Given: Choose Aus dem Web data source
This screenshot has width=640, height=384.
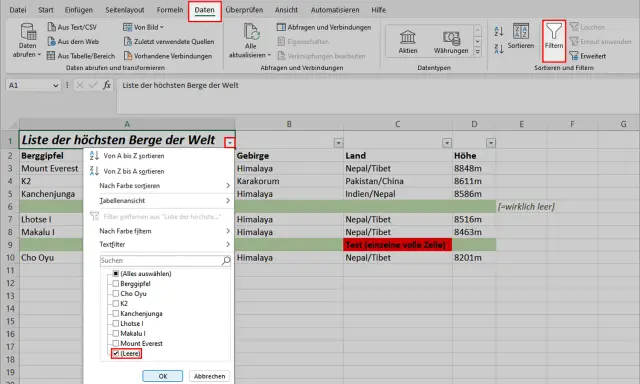Looking at the screenshot, I should (x=73, y=42).
